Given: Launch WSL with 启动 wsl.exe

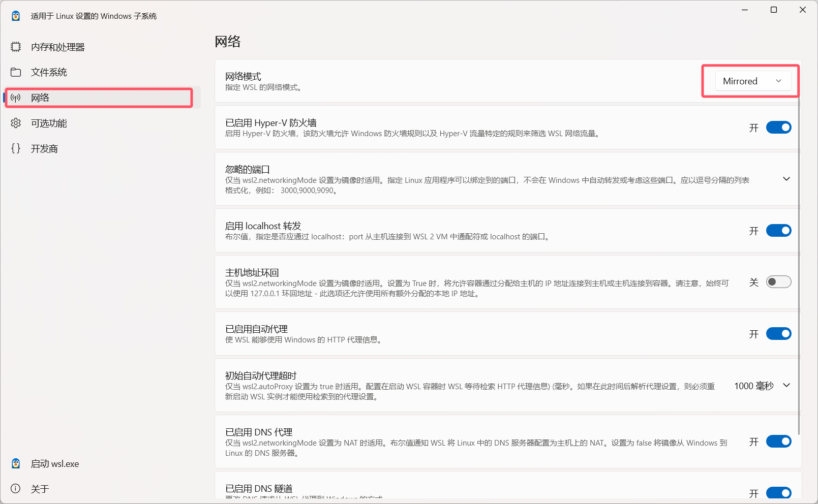Looking at the screenshot, I should tap(103, 463).
